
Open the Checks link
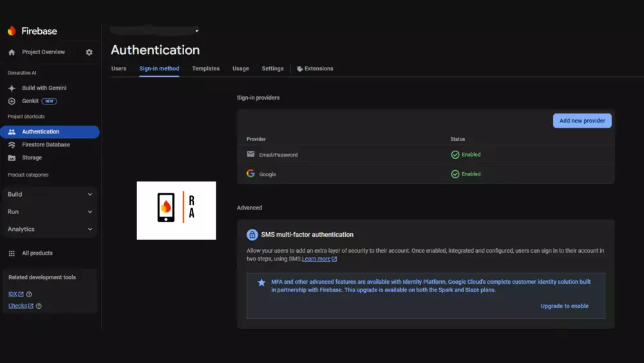pyautogui.click(x=17, y=306)
